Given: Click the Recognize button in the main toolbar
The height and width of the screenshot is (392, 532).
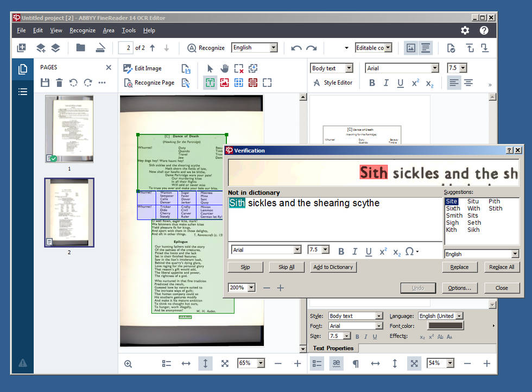Looking at the screenshot, I should tap(206, 48).
